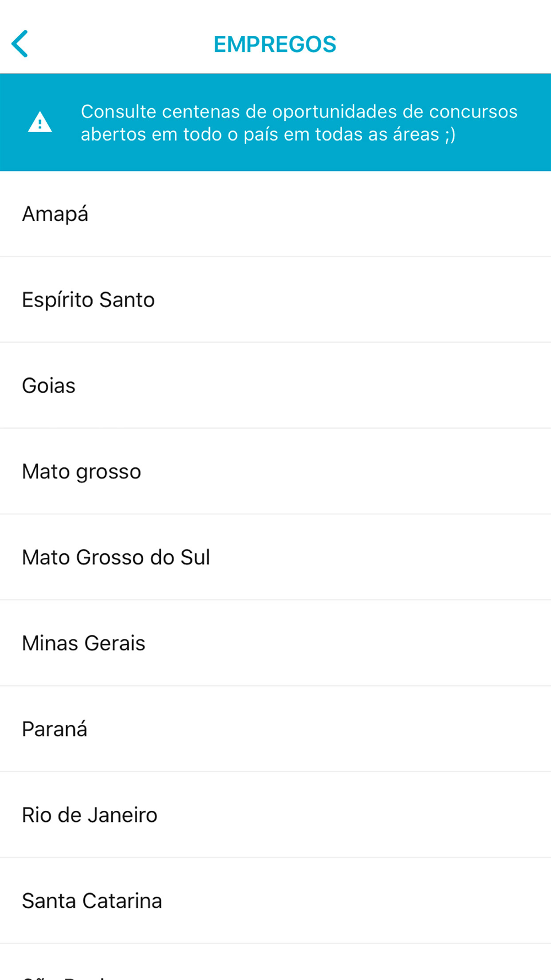Viewport: 551px width, 980px height.
Task: Open Santa Catarina opportunities
Action: click(x=275, y=901)
